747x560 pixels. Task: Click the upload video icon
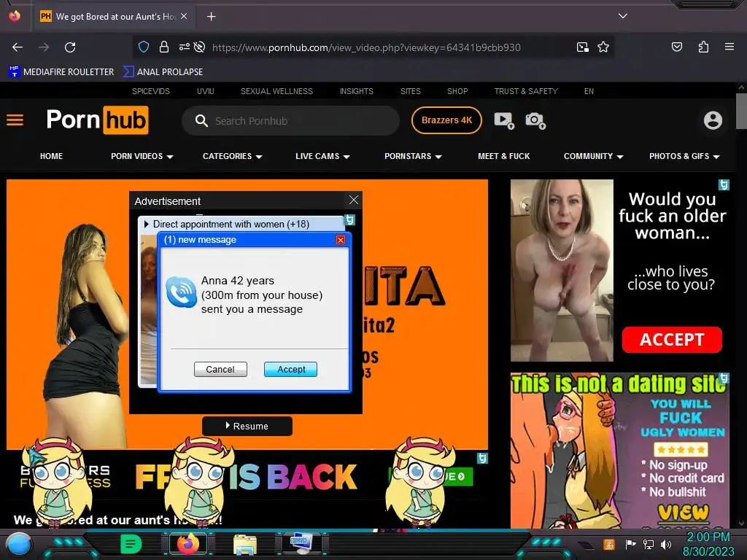click(504, 120)
